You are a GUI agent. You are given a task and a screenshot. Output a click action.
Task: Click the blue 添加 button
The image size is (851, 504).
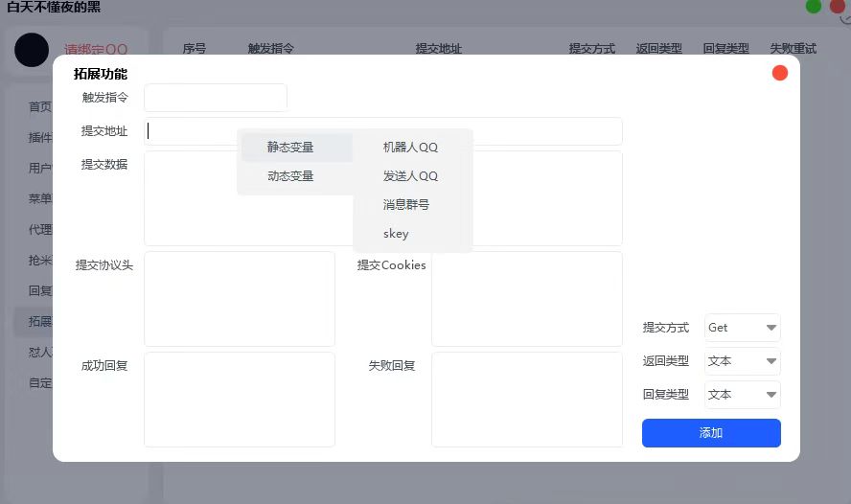coord(711,433)
